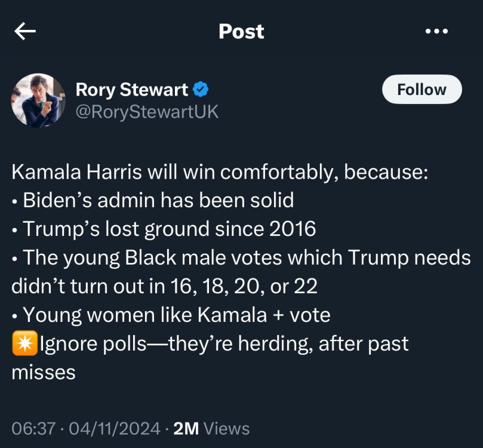Open the Rory Stewart display name link
The height and width of the screenshot is (448, 483).
pos(132,90)
